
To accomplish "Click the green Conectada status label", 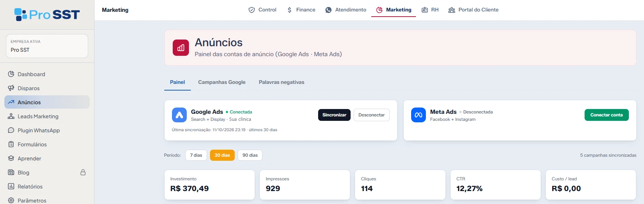I will tap(239, 112).
